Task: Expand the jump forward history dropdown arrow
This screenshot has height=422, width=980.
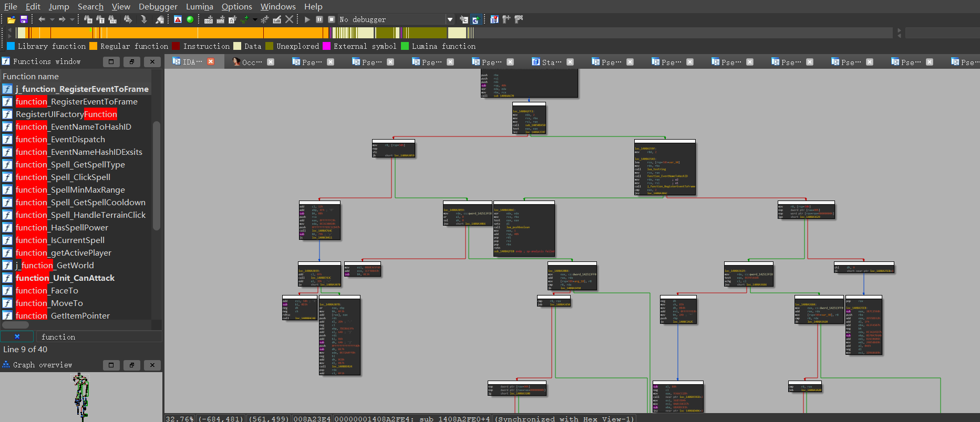Action: (x=73, y=19)
